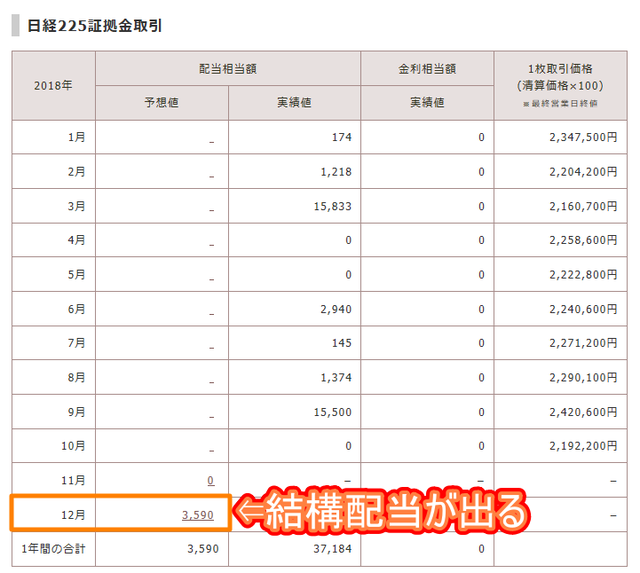Screen dimensions: 640x573
Task: Click the 配当相当額 column header
Action: click(228, 69)
